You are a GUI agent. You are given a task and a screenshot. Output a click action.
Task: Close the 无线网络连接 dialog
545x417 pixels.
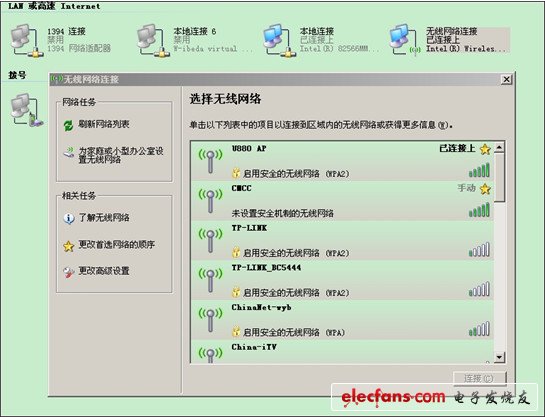coord(506,80)
